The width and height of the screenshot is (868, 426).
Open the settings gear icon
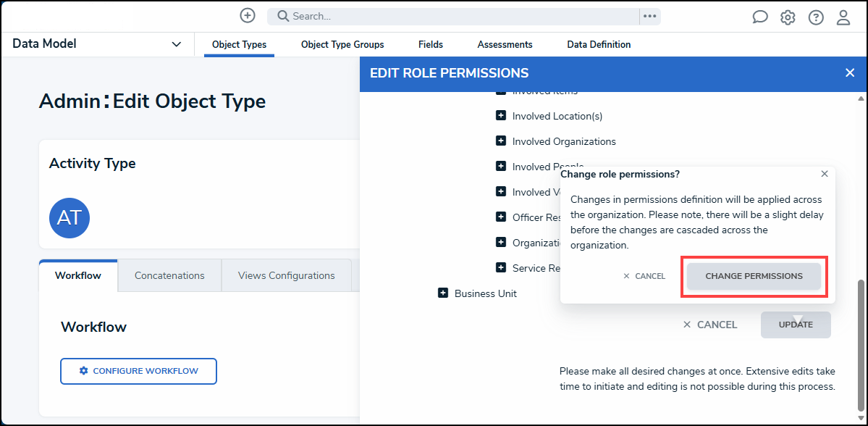pos(788,17)
